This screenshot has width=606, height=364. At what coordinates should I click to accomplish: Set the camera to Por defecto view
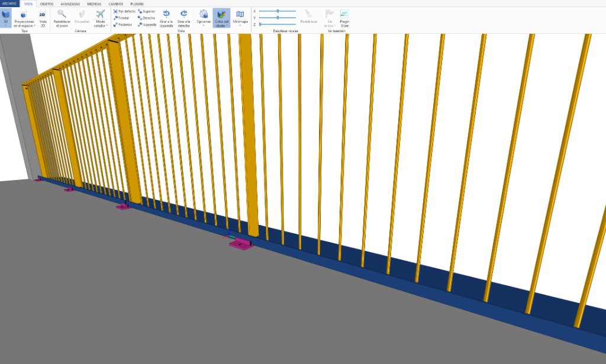coord(124,12)
